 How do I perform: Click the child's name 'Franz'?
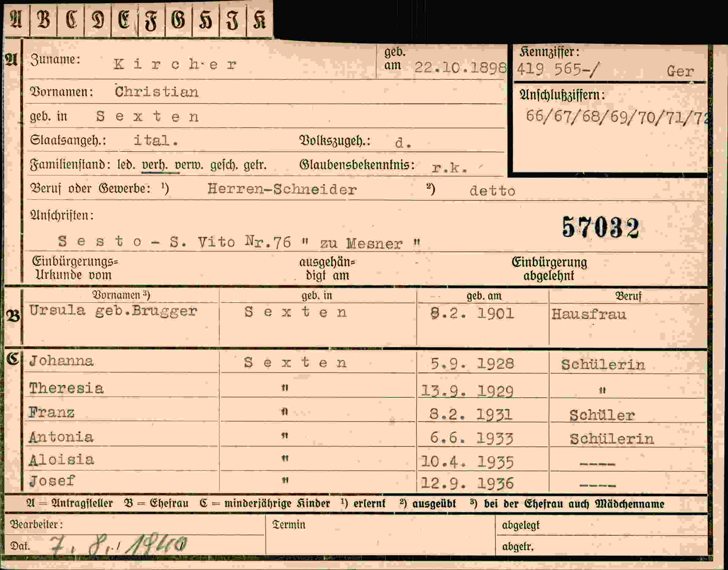51,413
